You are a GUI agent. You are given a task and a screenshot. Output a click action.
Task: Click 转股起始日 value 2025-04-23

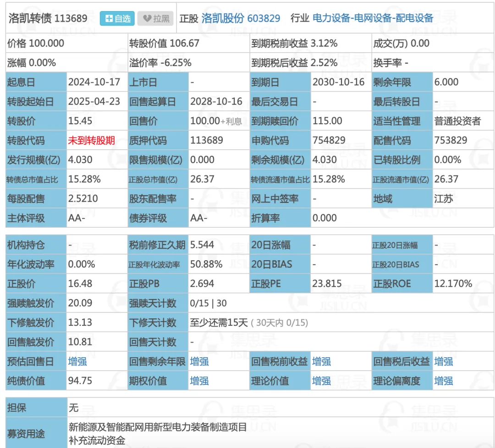94,102
